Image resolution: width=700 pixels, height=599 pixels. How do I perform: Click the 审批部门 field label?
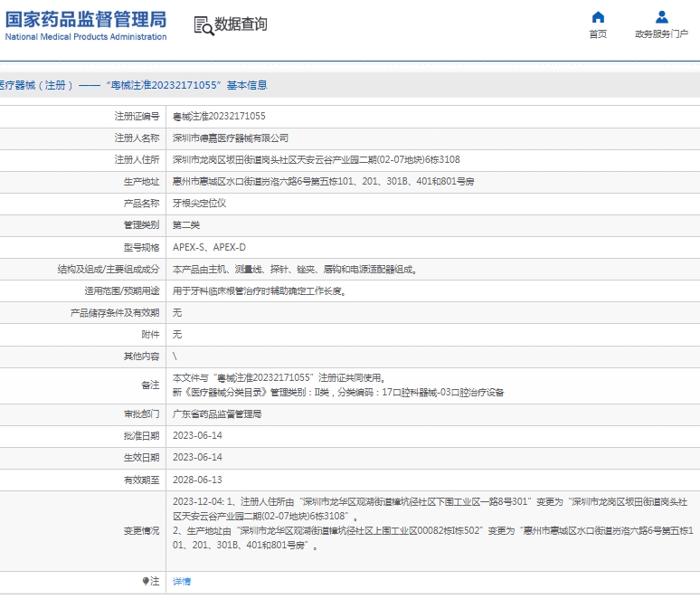pos(141,414)
